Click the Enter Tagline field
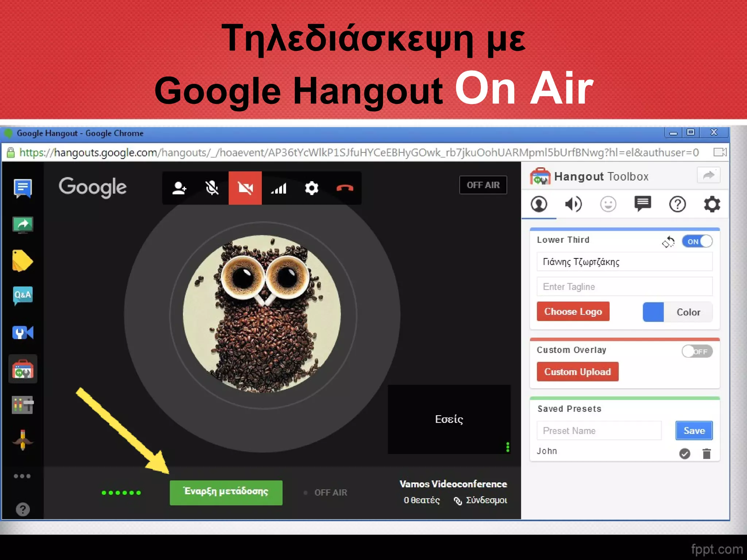The image size is (747, 560). tap(624, 287)
